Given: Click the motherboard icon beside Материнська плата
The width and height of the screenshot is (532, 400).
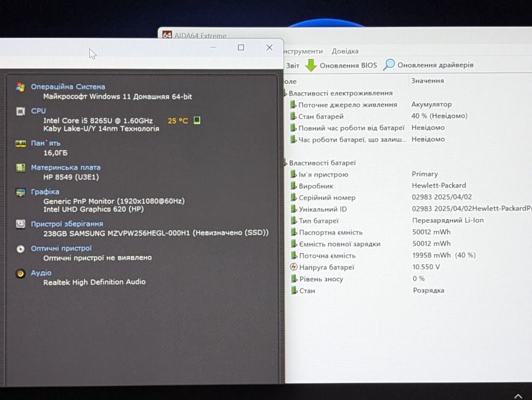Looking at the screenshot, I should [20, 168].
